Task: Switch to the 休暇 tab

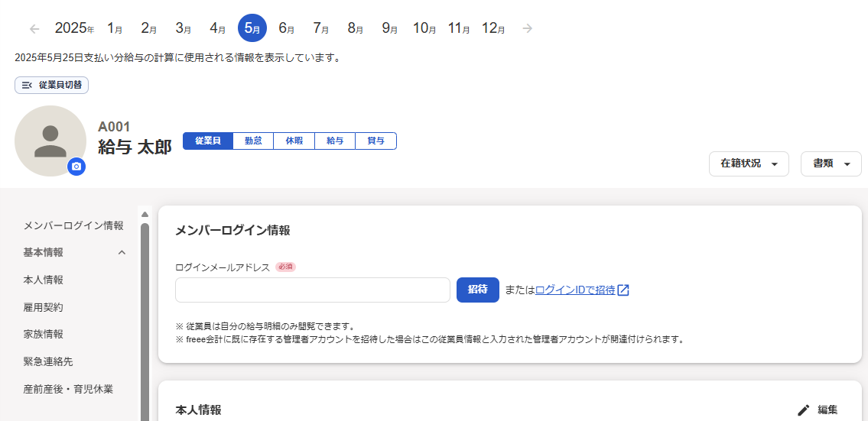Action: click(294, 141)
